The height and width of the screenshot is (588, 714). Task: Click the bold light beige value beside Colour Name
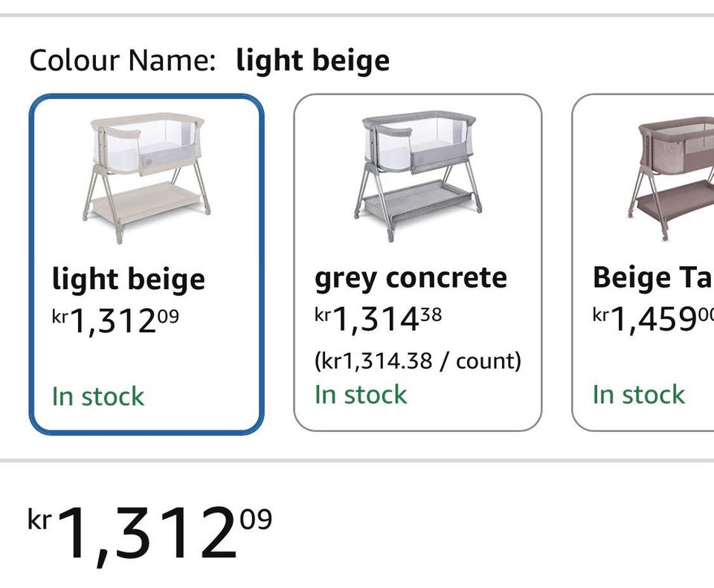(x=312, y=60)
